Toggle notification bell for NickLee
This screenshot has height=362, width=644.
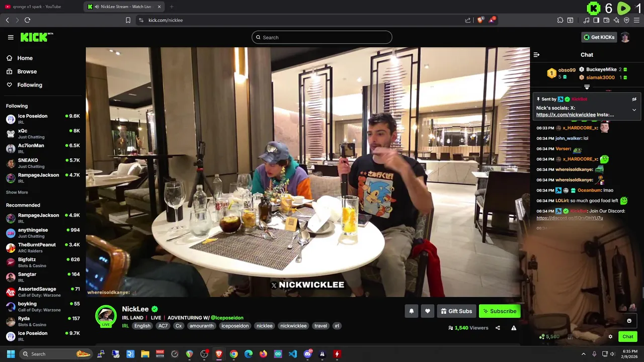click(x=411, y=311)
